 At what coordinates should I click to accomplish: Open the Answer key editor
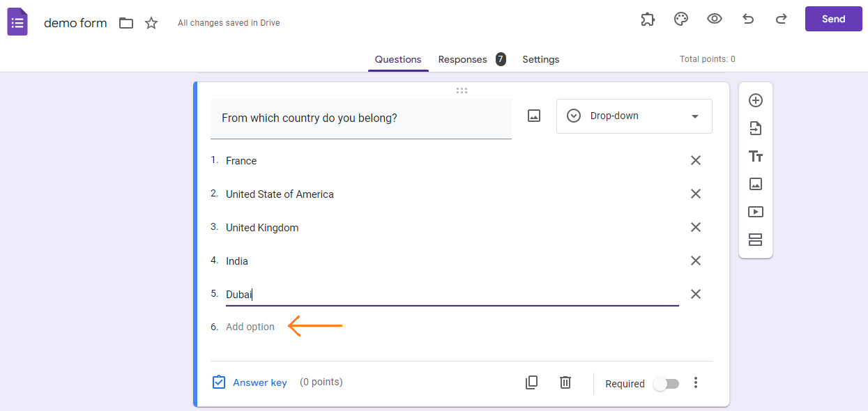[250, 382]
